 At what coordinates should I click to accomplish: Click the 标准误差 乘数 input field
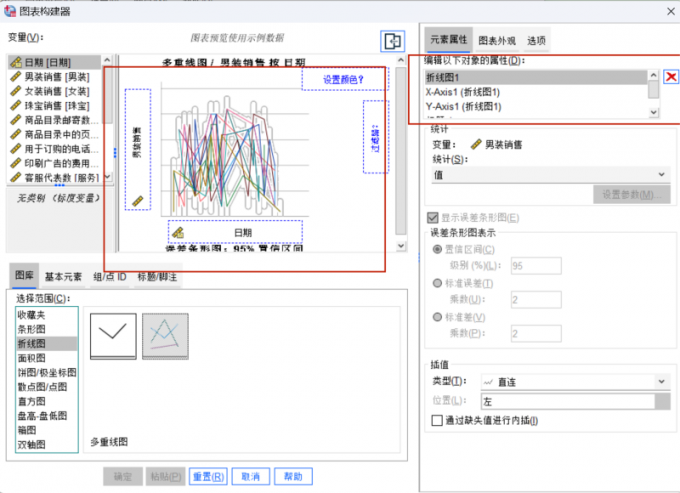536,300
